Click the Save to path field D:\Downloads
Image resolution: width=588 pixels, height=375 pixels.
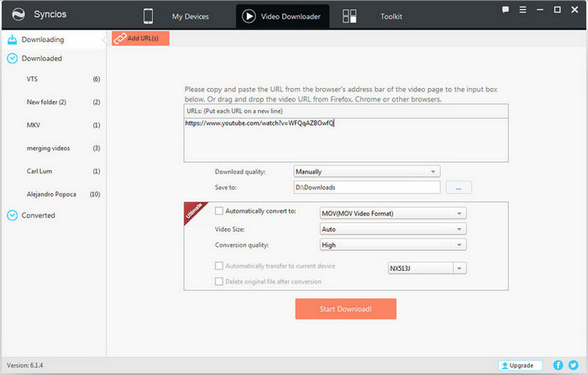(x=367, y=187)
